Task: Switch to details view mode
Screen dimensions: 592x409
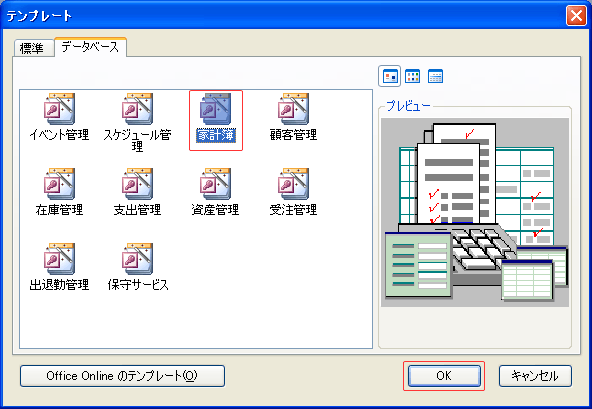Action: click(x=435, y=76)
